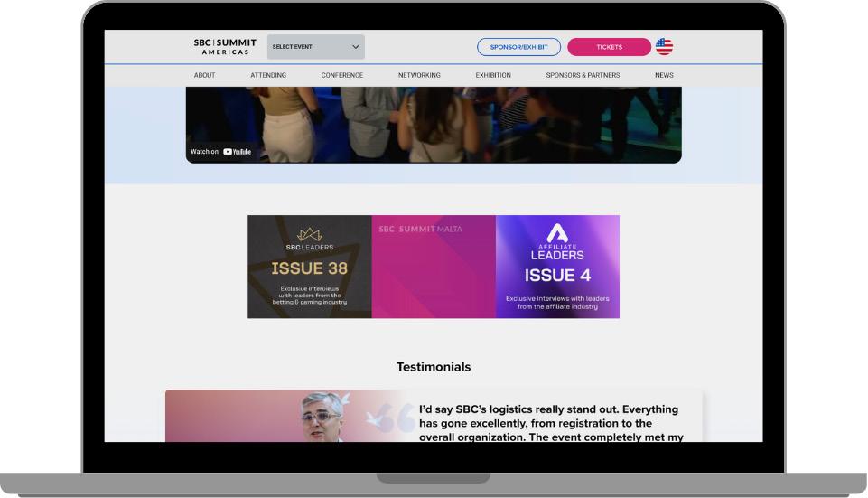Open the SBC Leaders Issue 38 banner
This screenshot has height=498, width=868.
pyautogui.click(x=310, y=267)
